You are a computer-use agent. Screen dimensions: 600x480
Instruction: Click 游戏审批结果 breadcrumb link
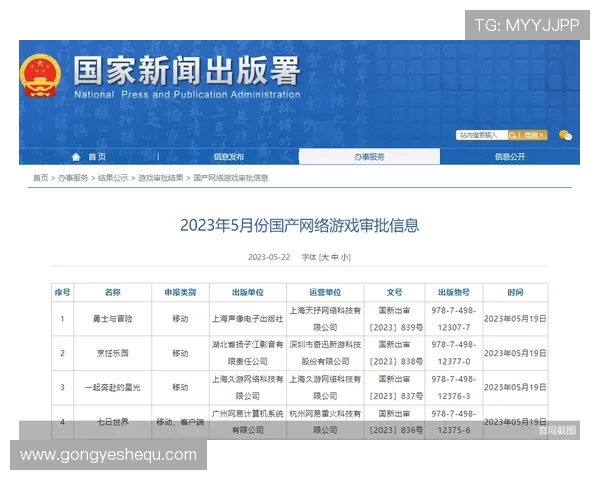[161, 178]
